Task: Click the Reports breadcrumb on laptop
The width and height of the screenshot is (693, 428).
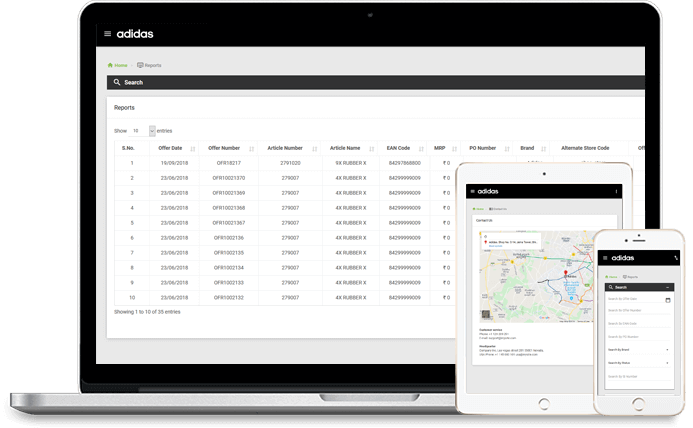Action: 149,65
